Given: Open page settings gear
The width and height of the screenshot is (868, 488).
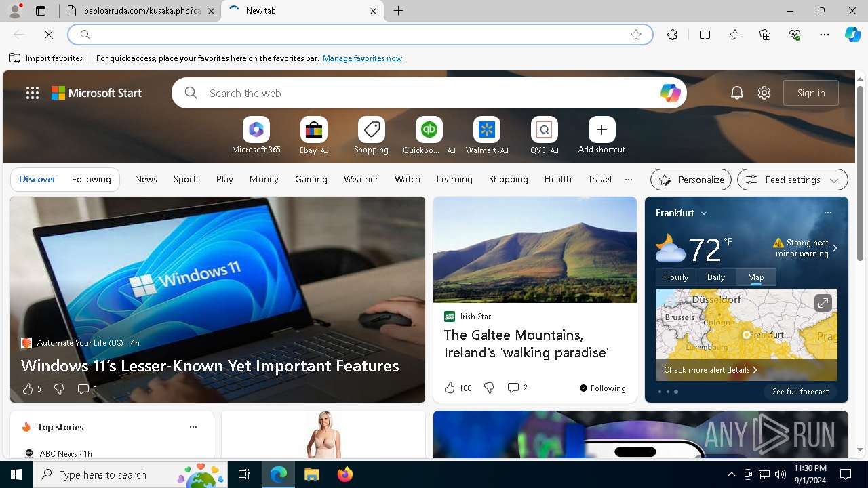Looking at the screenshot, I should click(x=764, y=93).
